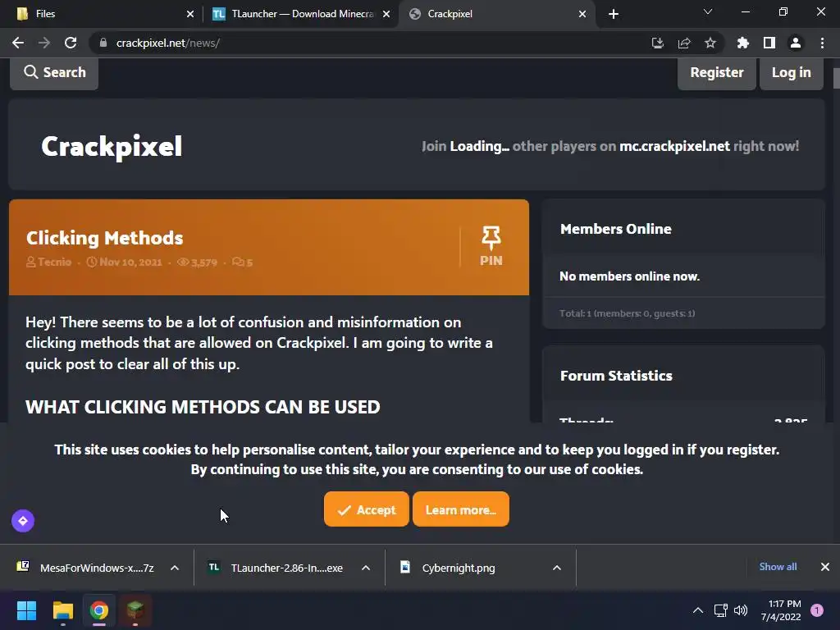Viewport: 840px width, 630px height.
Task: Click the Members Online heading
Action: 615,229
